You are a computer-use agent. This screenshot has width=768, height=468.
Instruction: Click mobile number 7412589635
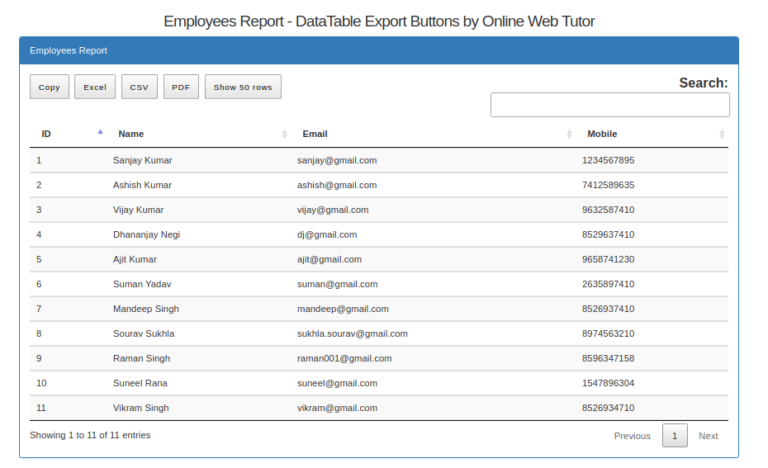pos(608,185)
